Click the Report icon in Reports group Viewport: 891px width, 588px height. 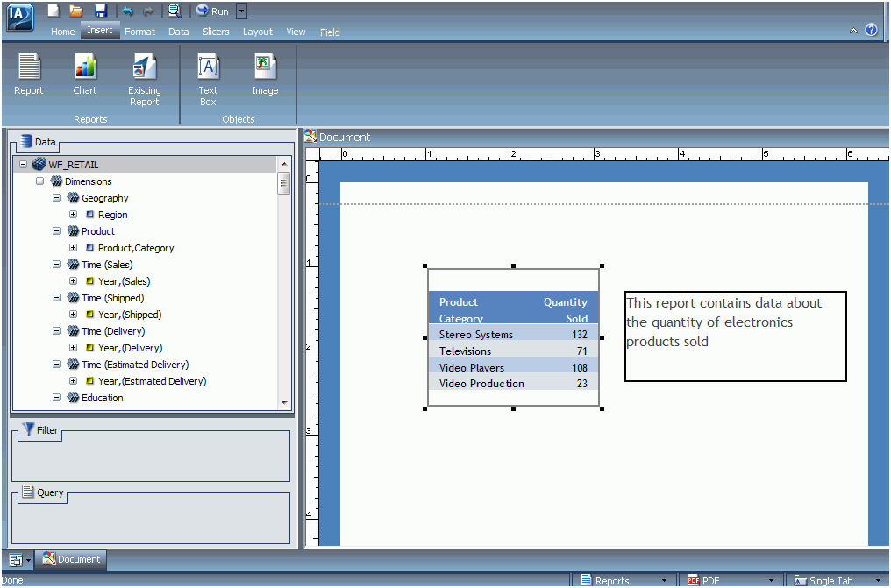(x=29, y=74)
